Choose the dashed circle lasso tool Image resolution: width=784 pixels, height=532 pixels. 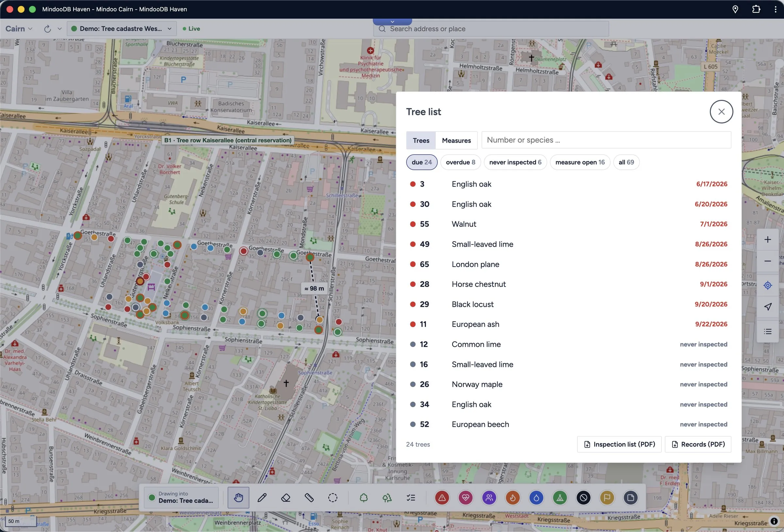[333, 498]
